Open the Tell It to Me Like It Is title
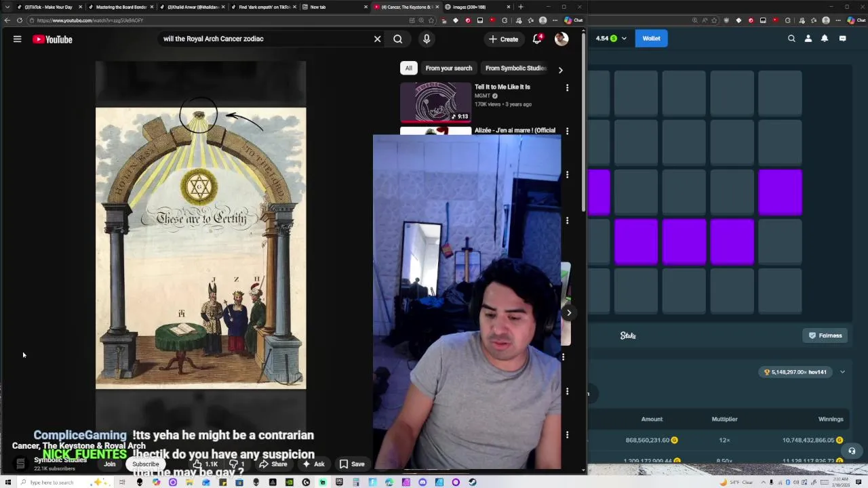 (502, 87)
